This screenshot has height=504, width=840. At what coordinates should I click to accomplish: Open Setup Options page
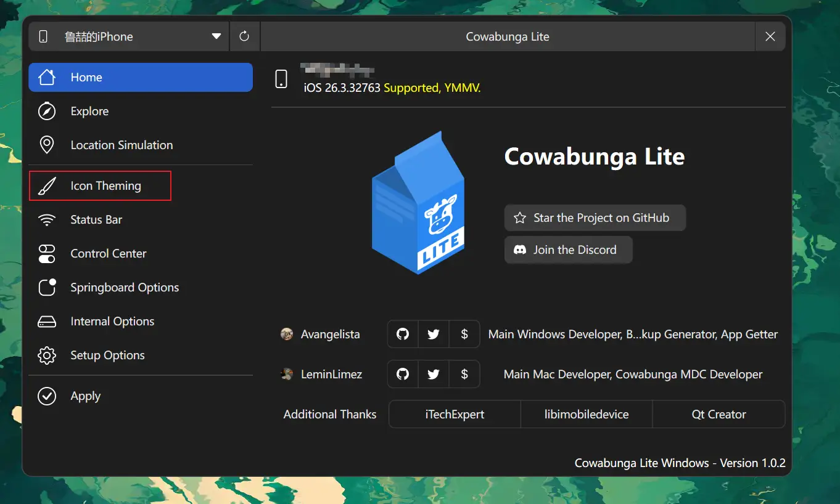pyautogui.click(x=107, y=356)
